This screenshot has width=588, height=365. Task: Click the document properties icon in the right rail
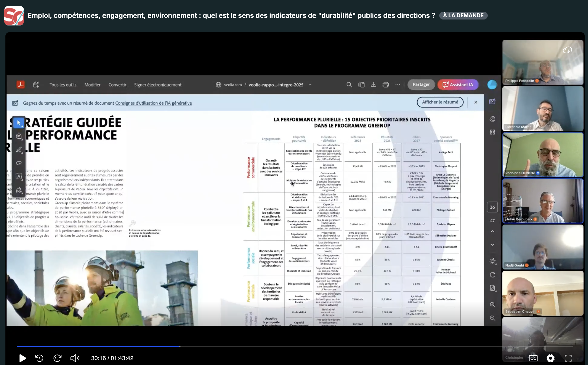click(492, 288)
